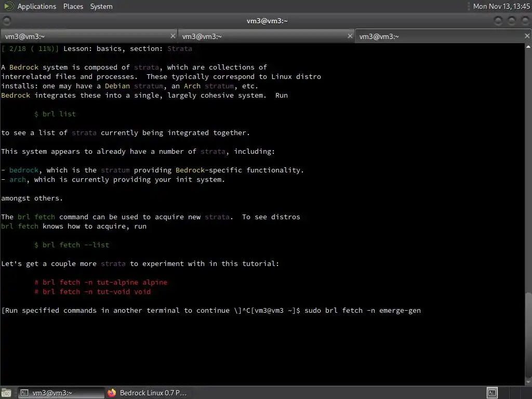Close the second terminal tab
This screenshot has width=532, height=399.
point(350,36)
